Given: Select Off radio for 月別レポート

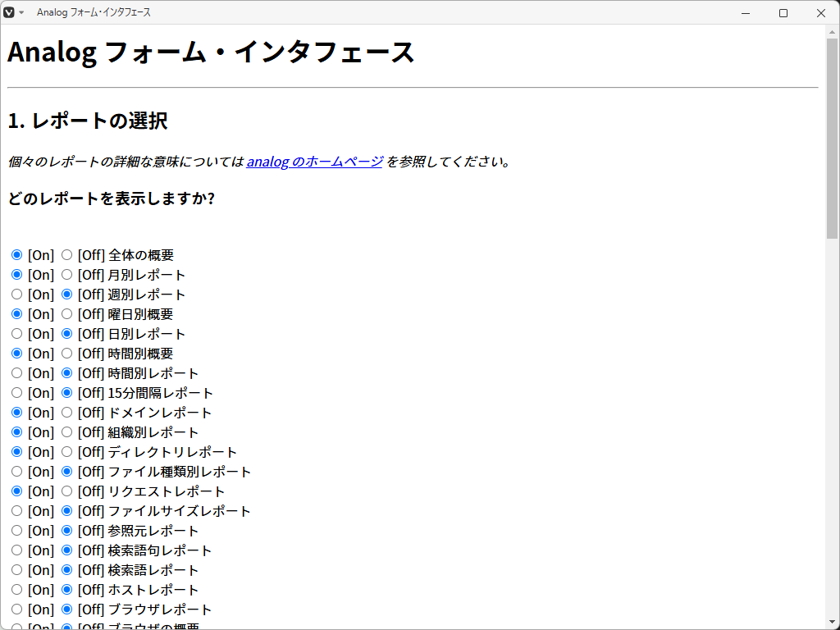Looking at the screenshot, I should (x=66, y=275).
